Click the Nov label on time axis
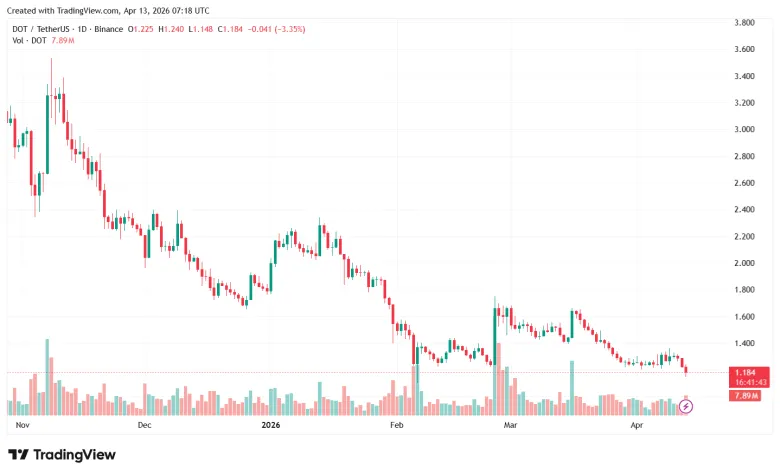Viewport: 780px width, 475px height. click(x=22, y=425)
